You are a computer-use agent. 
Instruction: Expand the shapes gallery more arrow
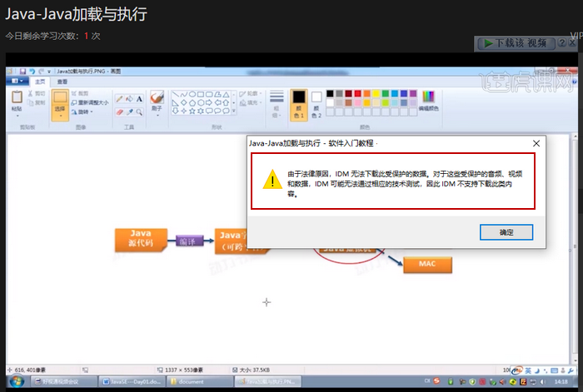[x=234, y=111]
